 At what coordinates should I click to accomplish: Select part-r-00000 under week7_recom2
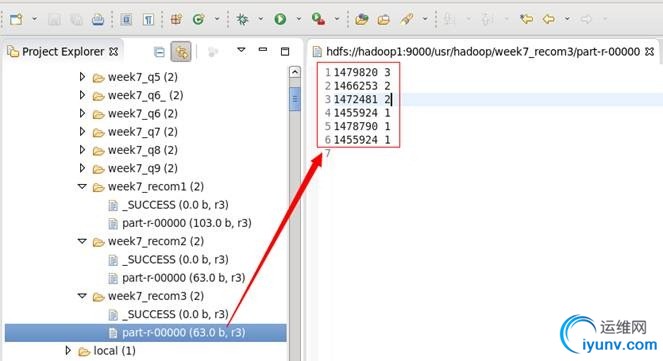[184, 278]
